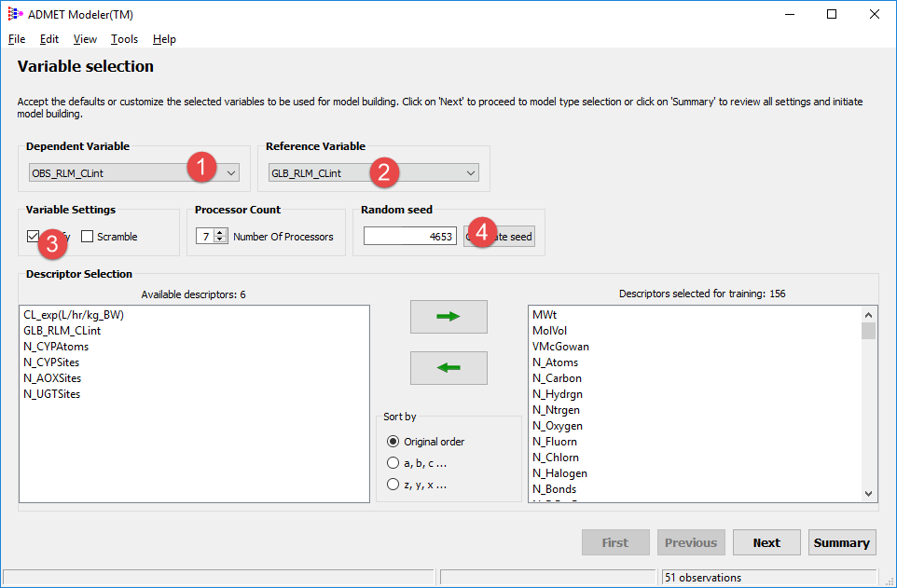Select N_Carbon in selected descriptors list
The height and width of the screenshot is (588, 897).
558,378
